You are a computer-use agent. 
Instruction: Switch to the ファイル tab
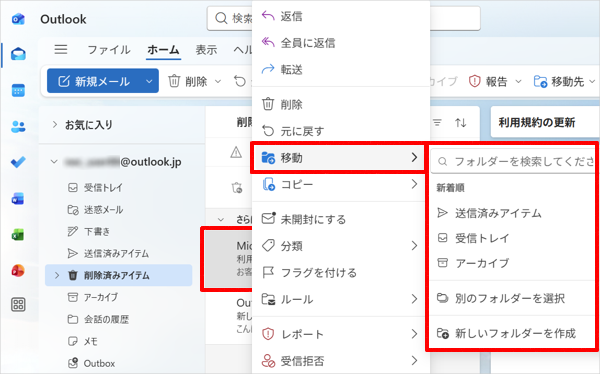pyautogui.click(x=109, y=50)
